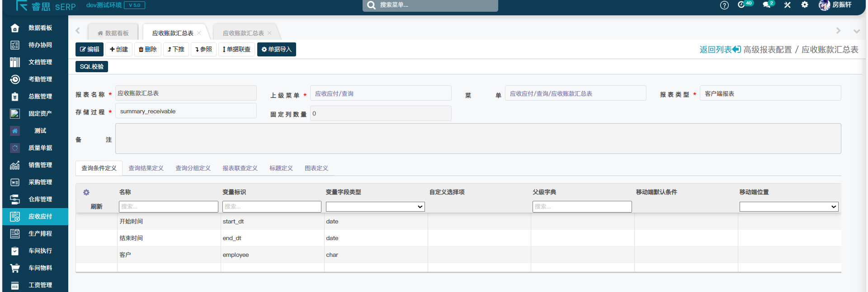Expand the tab list chevron at right
This screenshot has height=292, width=868.
pos(856,31)
